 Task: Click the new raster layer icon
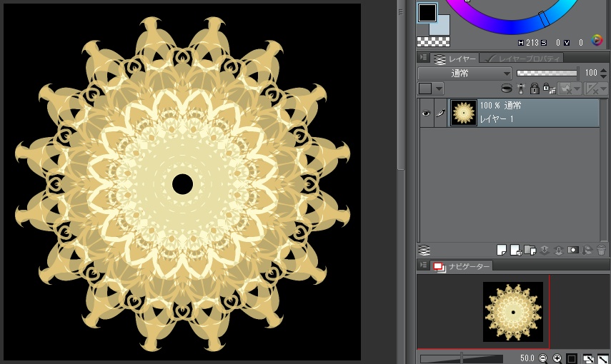pyautogui.click(x=502, y=250)
